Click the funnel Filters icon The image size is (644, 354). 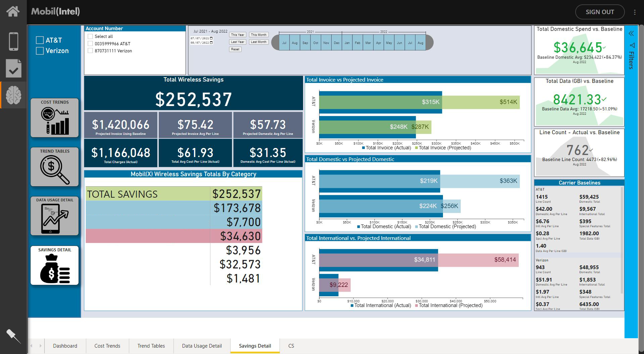coord(632,45)
